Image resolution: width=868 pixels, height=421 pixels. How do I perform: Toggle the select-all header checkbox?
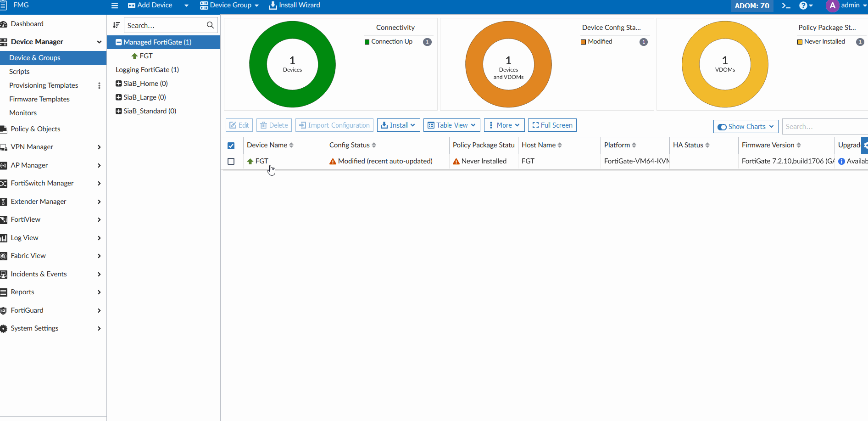pyautogui.click(x=231, y=146)
